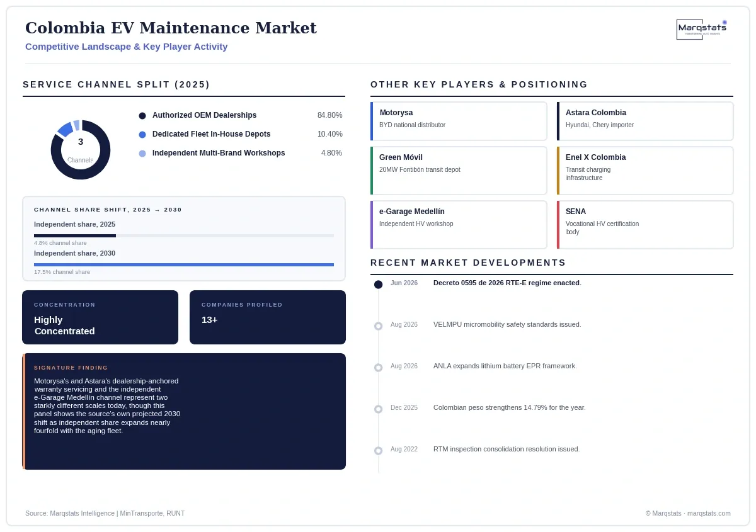Click the donut chart showing 3 Channels
The image size is (756, 532).
coord(81,150)
